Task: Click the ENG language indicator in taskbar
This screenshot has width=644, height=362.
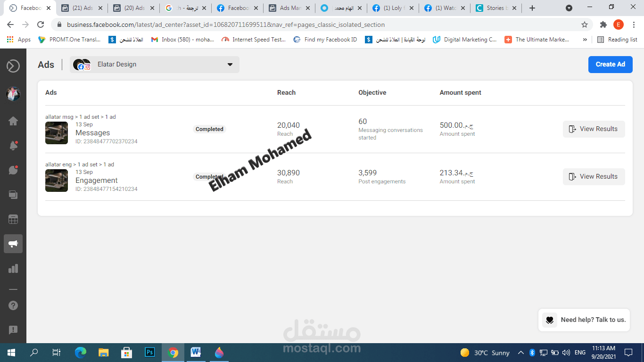Action: click(580, 353)
